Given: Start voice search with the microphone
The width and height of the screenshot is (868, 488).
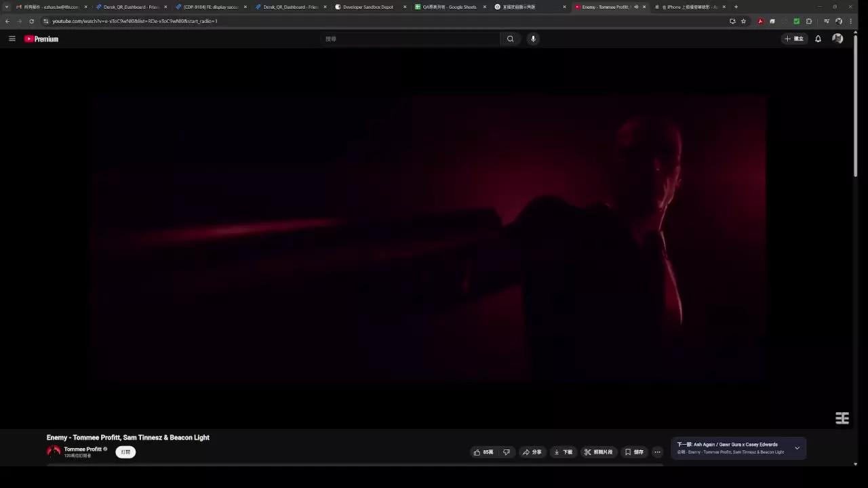Looking at the screenshot, I should coord(533,39).
